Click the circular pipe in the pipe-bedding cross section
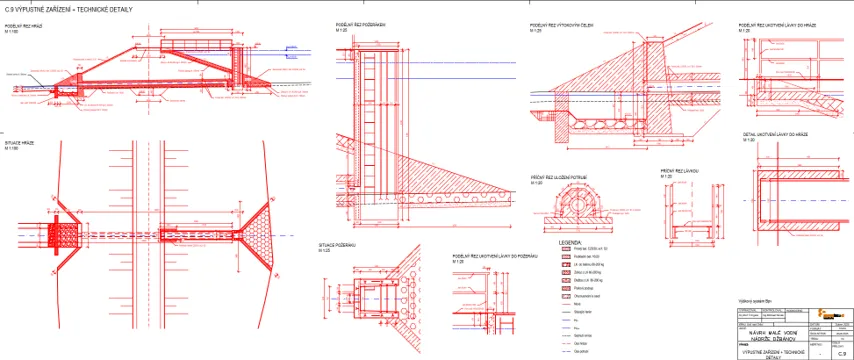 [x=578, y=205]
